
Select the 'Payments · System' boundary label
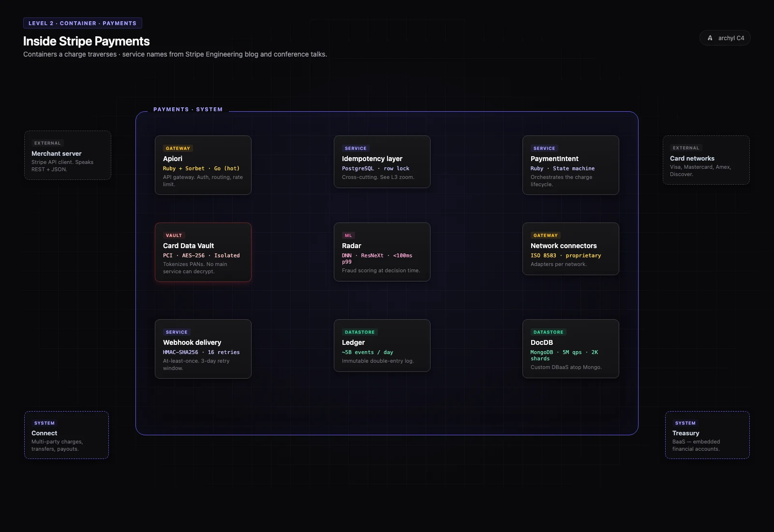pyautogui.click(x=188, y=109)
